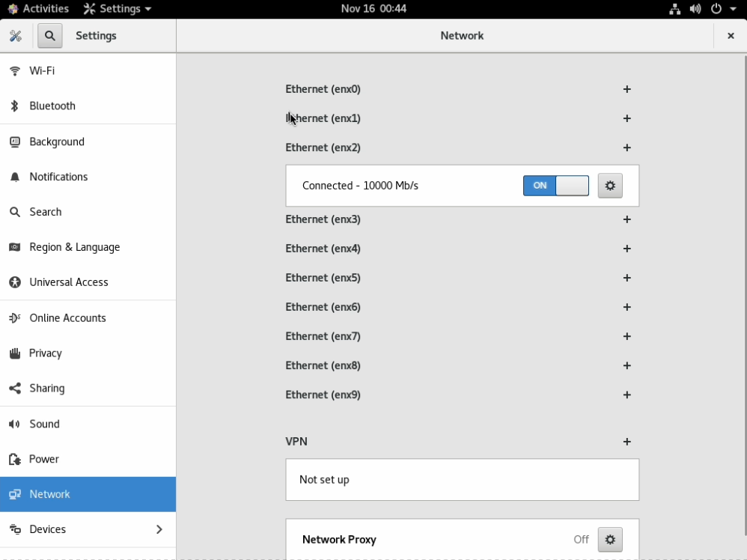
Task: Turn off the Ethernet enx2 connection switch
Action: tap(555, 186)
